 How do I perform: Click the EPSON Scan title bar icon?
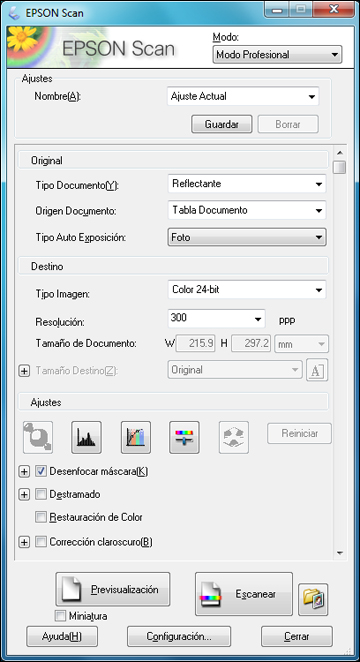click(15, 13)
